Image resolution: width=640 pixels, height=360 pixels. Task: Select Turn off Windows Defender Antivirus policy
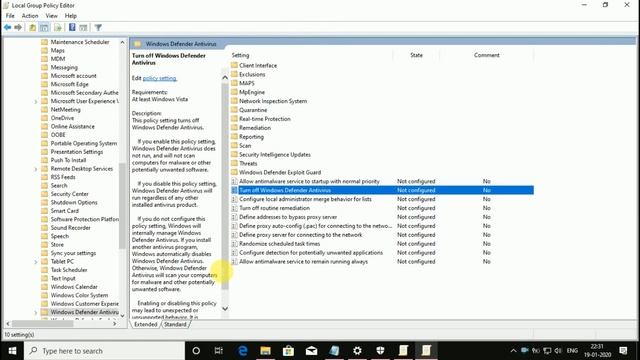pos(382,190)
